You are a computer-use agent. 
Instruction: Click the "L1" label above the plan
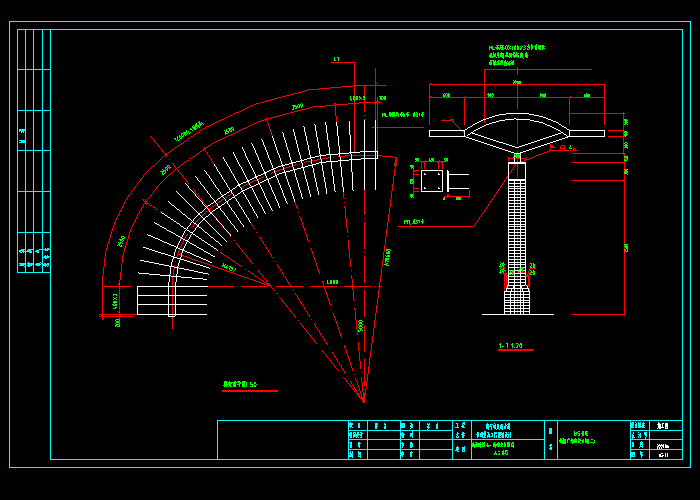pyautogui.click(x=336, y=60)
